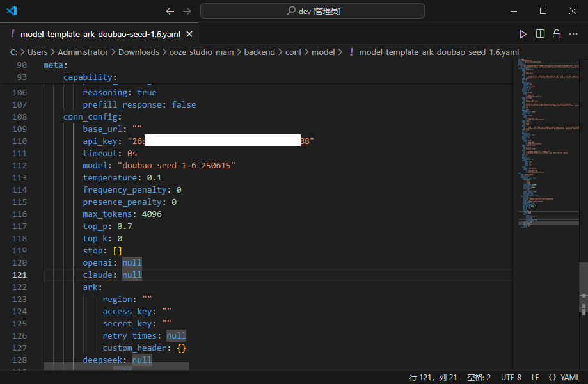
Task: Toggle the open padlock icon in editor toolbar
Action: (557, 34)
